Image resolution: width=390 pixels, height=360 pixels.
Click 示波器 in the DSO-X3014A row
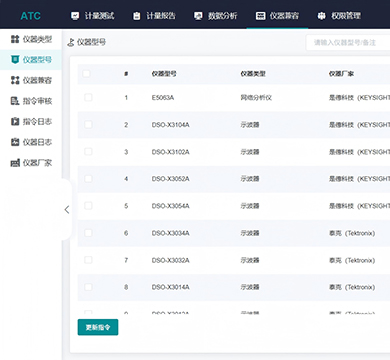[250, 287]
